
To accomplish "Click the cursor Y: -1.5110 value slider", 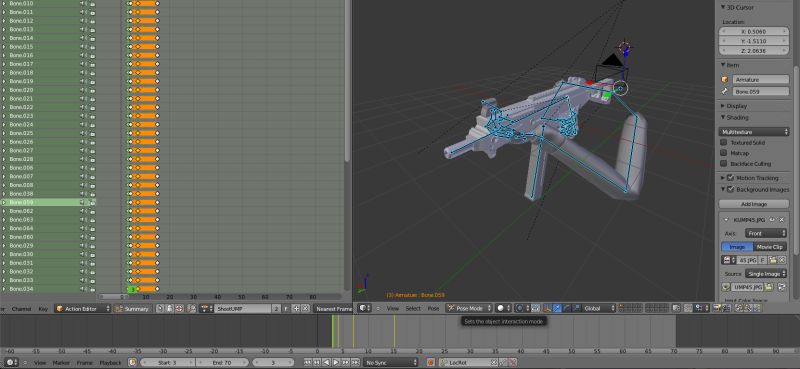I will tap(754, 41).
